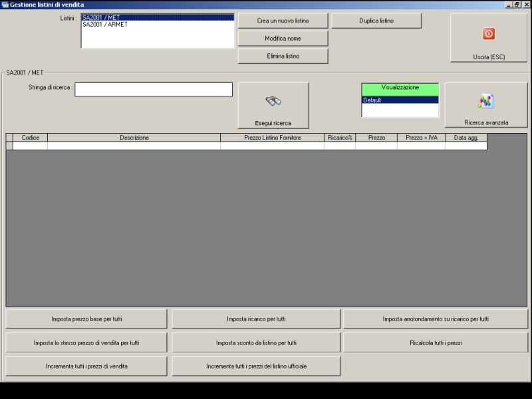Screen dimensions: 532x399
Task: Click Elimina listino button
Action: point(283,56)
